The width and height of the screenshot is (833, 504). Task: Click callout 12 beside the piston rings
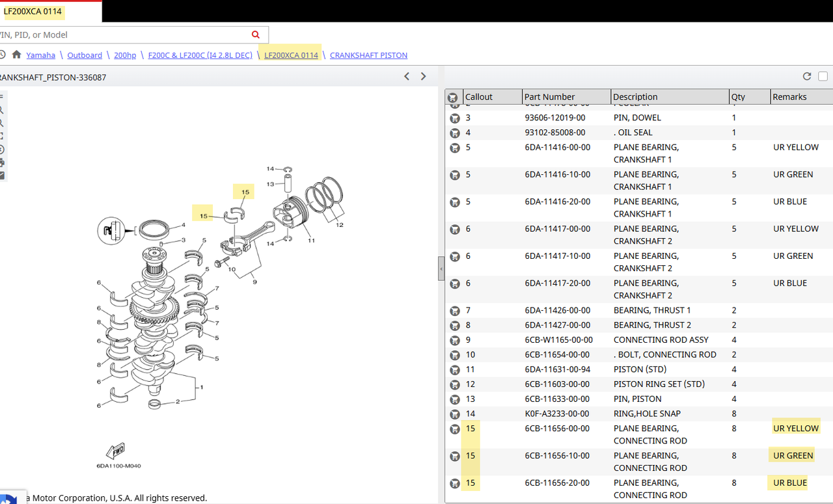[x=340, y=225]
